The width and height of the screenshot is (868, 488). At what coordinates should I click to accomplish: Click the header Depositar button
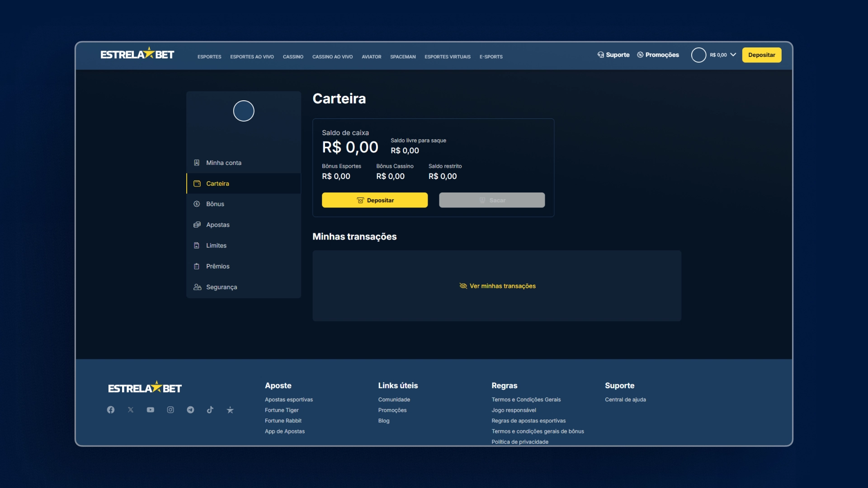tap(761, 55)
